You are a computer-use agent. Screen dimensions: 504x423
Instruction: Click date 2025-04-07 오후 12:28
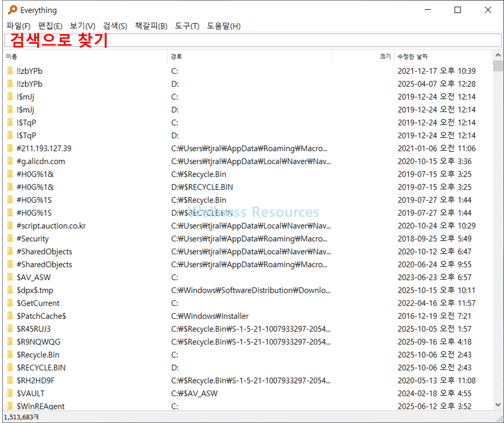436,83
